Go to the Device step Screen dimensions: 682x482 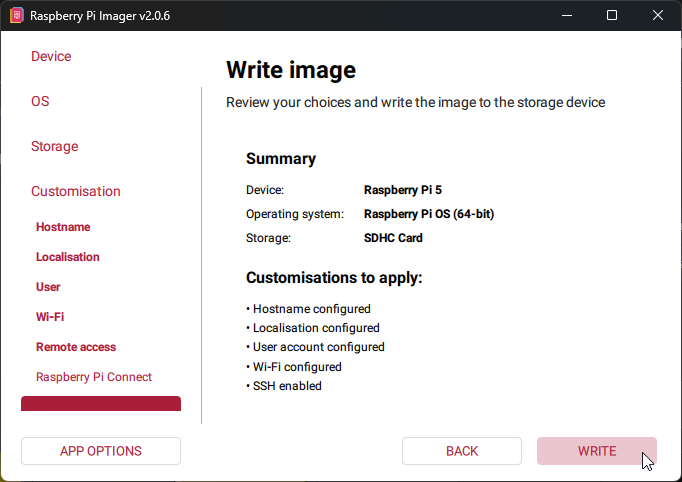[x=51, y=56]
